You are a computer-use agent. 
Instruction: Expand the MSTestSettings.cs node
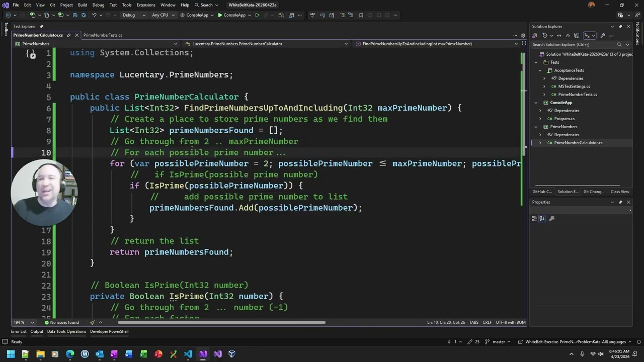pyautogui.click(x=544, y=86)
